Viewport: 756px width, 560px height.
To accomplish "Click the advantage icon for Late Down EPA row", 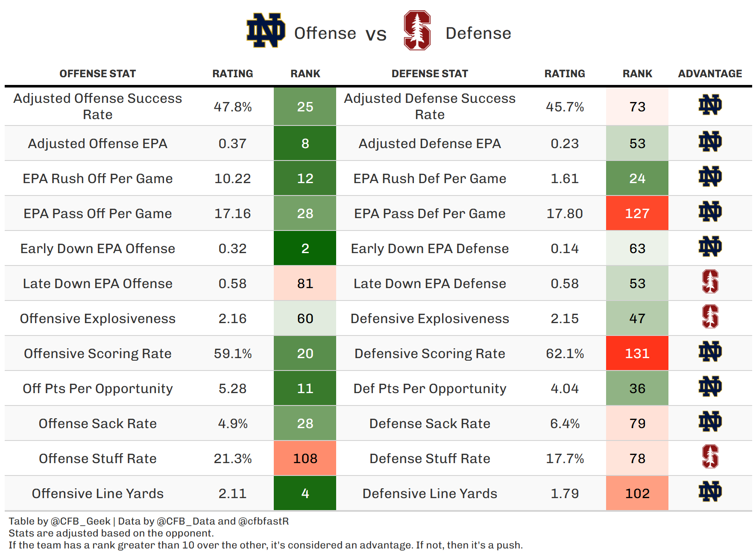I will click(710, 282).
